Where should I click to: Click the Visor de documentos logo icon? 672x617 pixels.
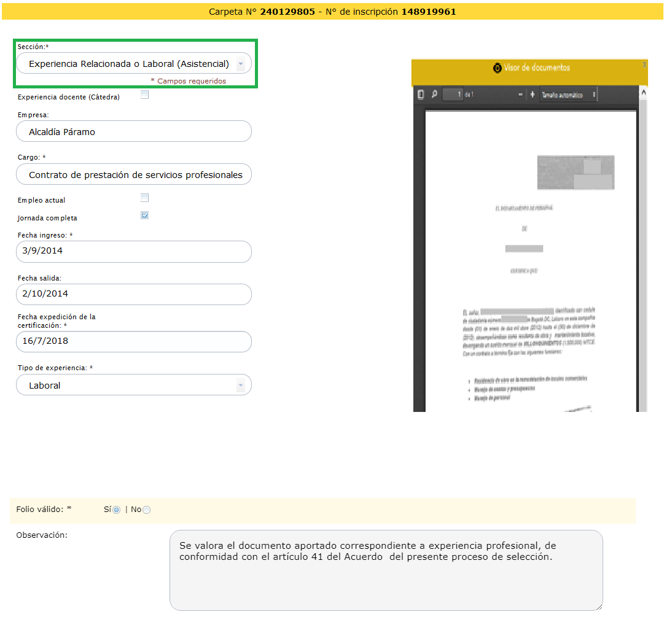tap(497, 68)
